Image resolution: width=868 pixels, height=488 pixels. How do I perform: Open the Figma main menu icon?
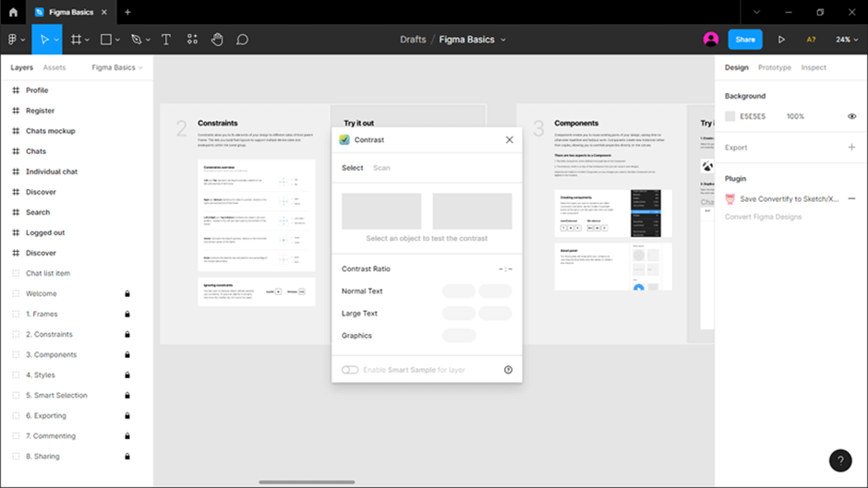[x=12, y=40]
